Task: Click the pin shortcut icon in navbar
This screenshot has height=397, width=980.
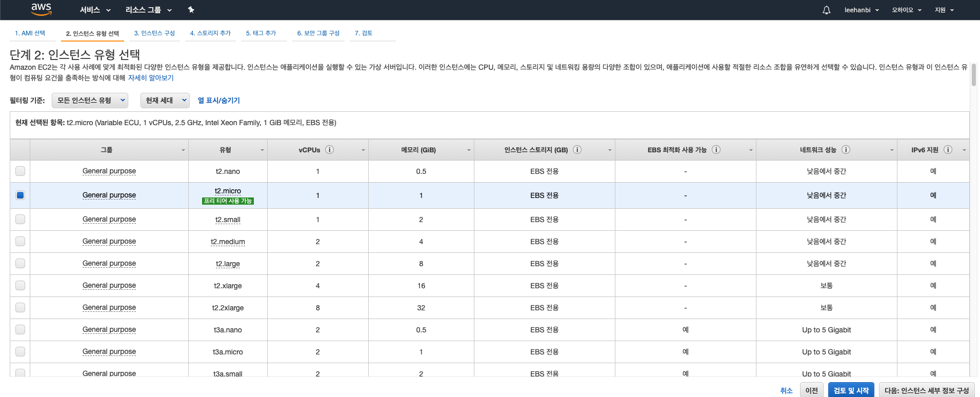Action: pos(191,10)
